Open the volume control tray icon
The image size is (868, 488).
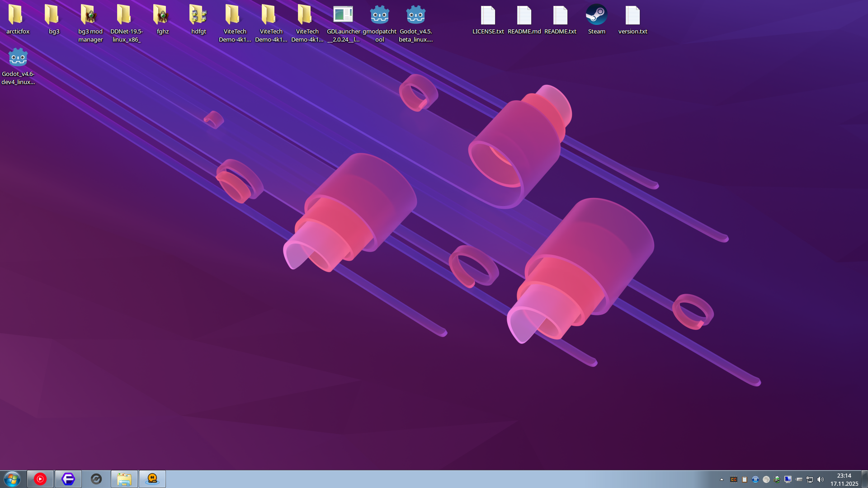click(821, 479)
